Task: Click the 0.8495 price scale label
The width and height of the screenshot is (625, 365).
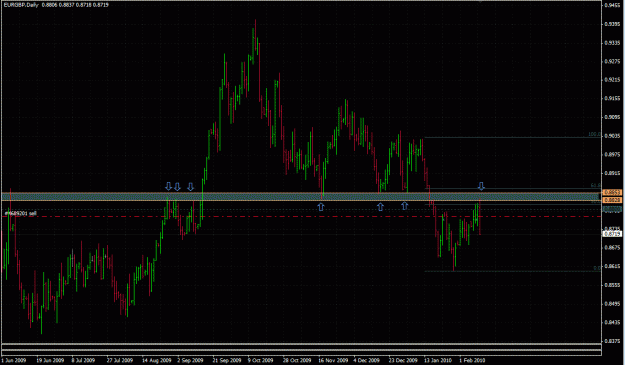Action: 612,304
